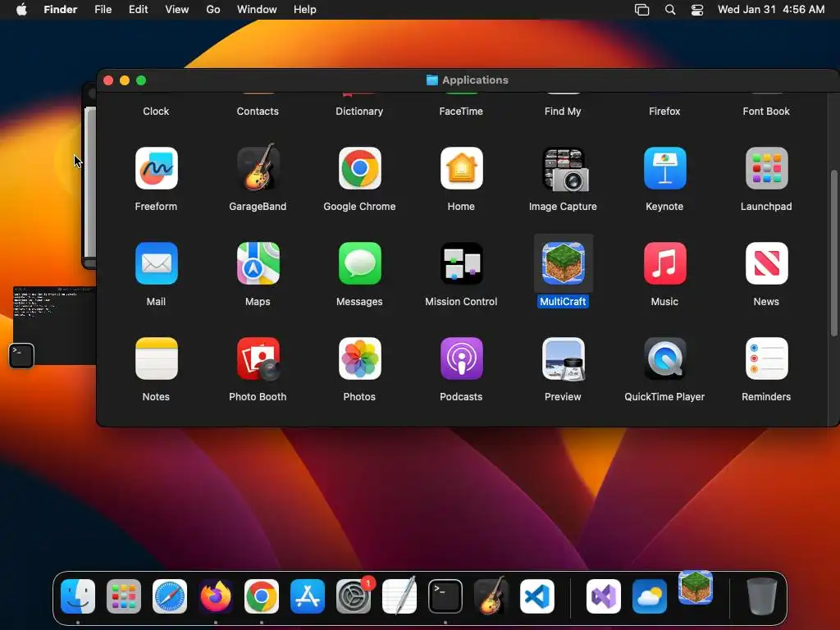Open System Settings from the Dock
The image size is (840, 630).
(x=354, y=596)
